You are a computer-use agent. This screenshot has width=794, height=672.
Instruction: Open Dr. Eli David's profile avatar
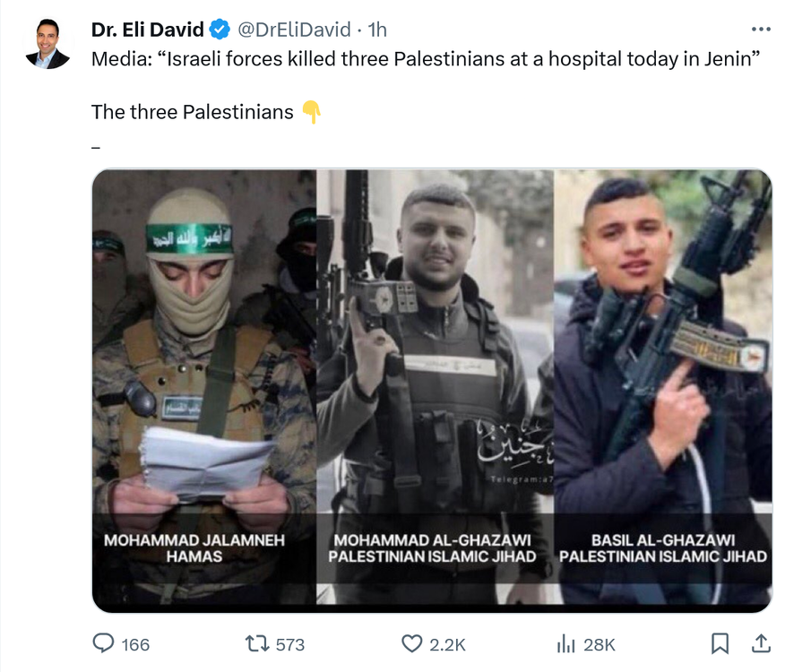click(x=47, y=44)
